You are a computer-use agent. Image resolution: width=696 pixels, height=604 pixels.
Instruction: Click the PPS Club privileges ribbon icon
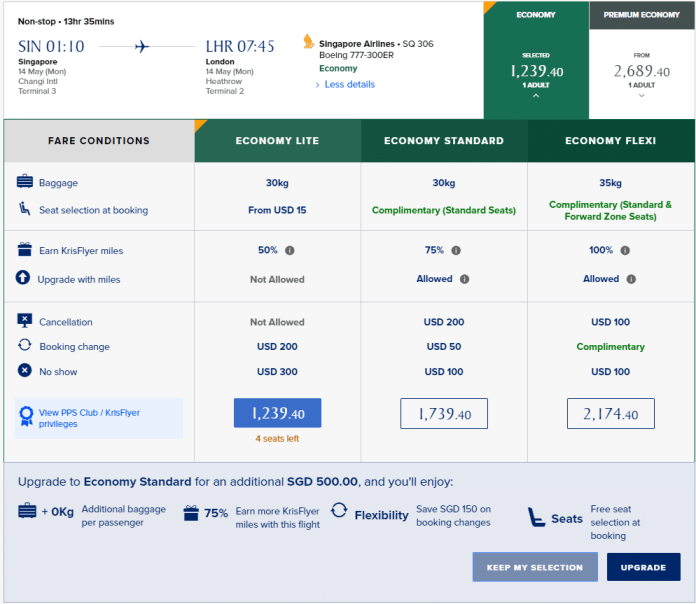[x=27, y=416]
